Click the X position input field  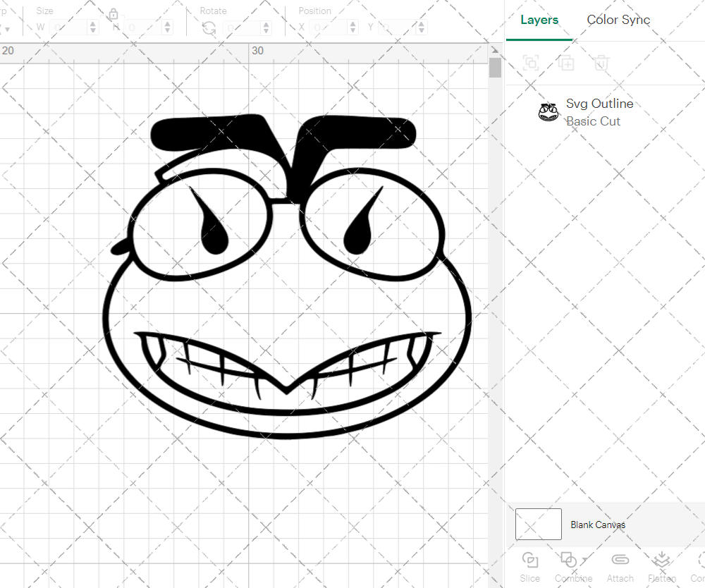[x=329, y=27]
